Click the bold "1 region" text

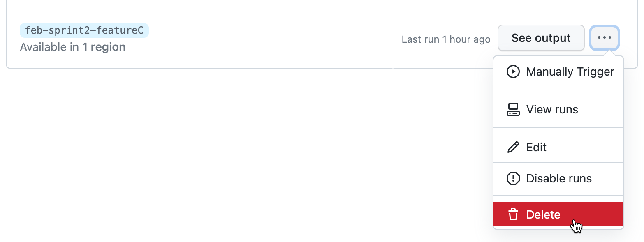click(104, 47)
